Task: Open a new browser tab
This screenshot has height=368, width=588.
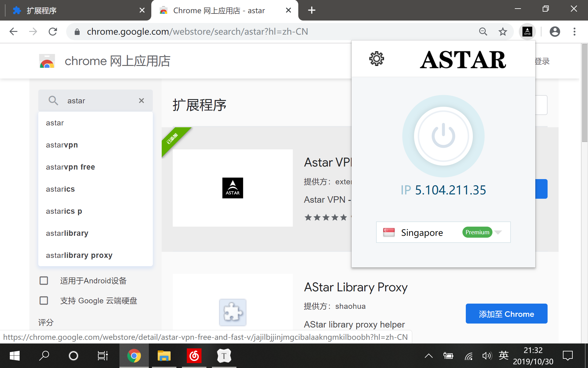Action: click(311, 10)
